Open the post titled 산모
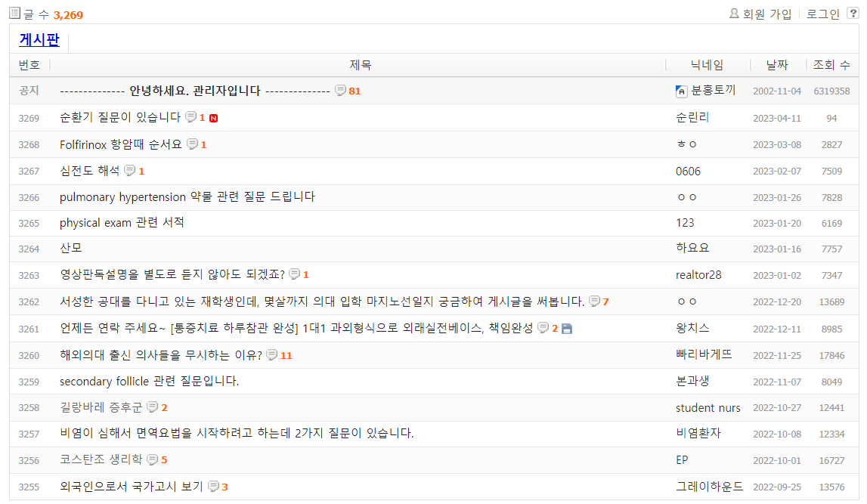The width and height of the screenshot is (867, 504). point(71,248)
